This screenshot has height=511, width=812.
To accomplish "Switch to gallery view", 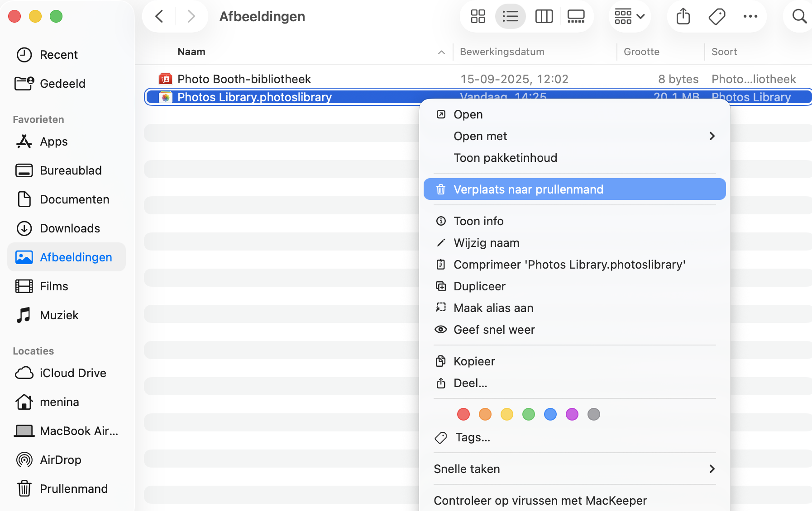I will tap(576, 17).
